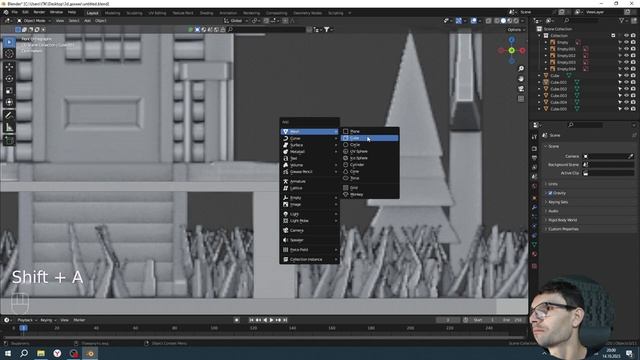Open the Object Data properties tab
Screen dimensions: 640x360
534,244
